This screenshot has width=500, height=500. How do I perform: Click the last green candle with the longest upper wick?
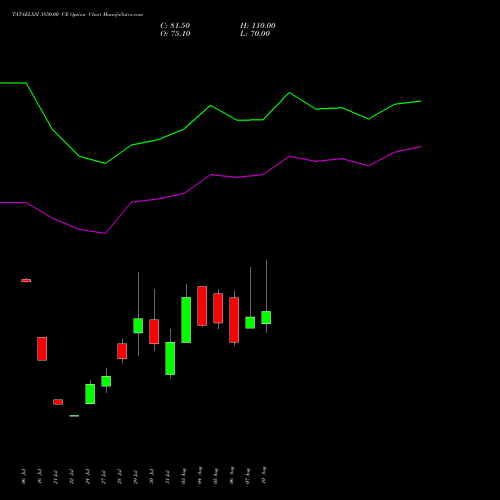266,317
